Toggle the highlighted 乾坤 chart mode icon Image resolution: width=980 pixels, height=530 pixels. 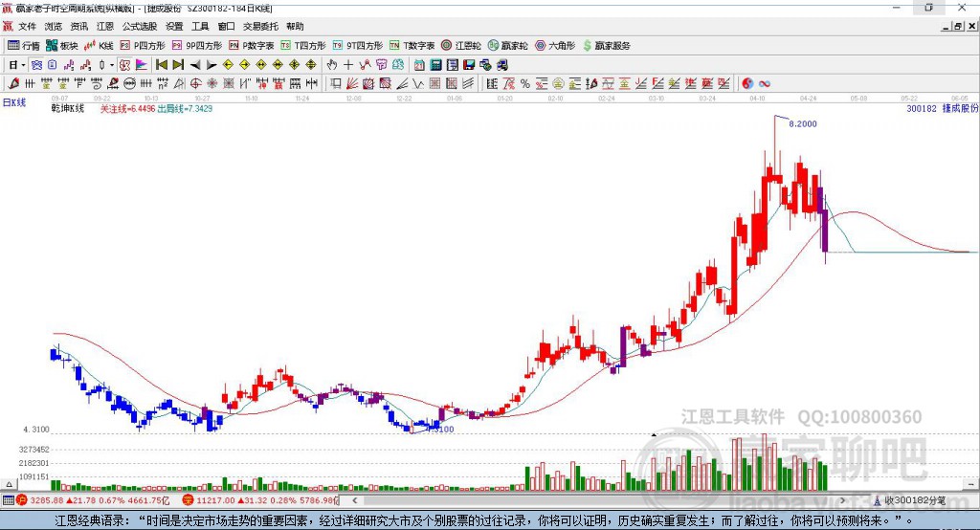point(124,65)
